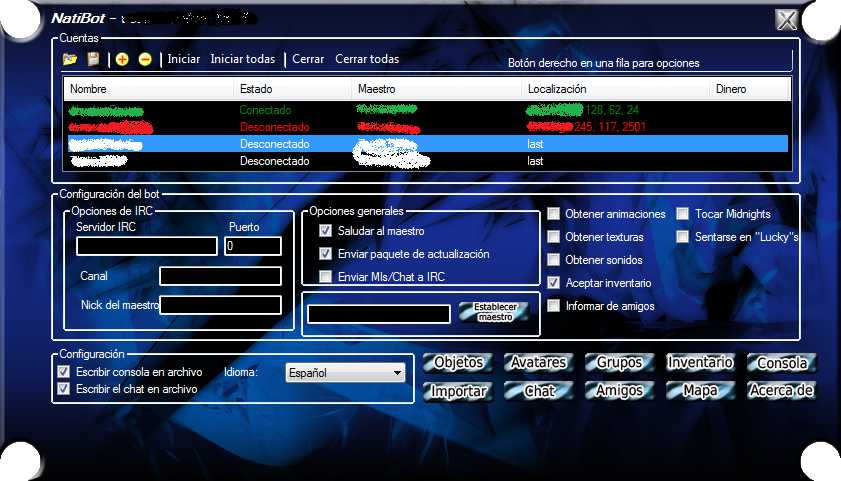841x481 pixels.
Task: Open the Consola window
Action: point(781,363)
